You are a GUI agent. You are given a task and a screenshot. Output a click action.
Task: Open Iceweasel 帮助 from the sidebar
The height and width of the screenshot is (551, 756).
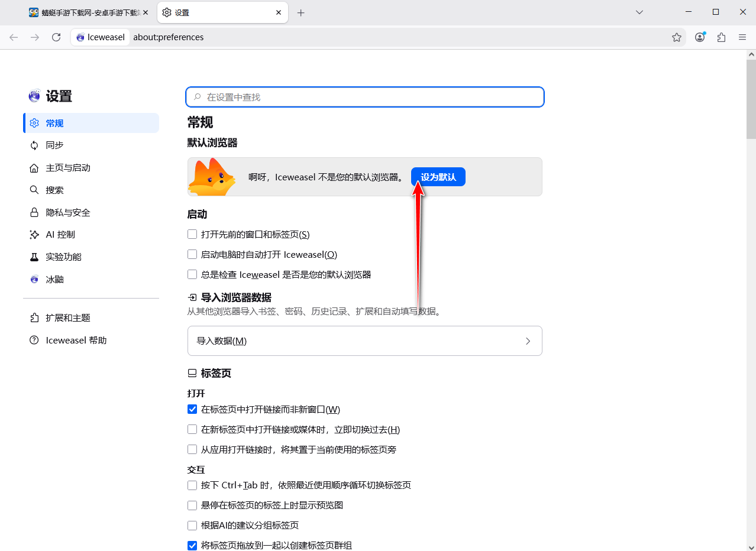[x=91, y=340]
